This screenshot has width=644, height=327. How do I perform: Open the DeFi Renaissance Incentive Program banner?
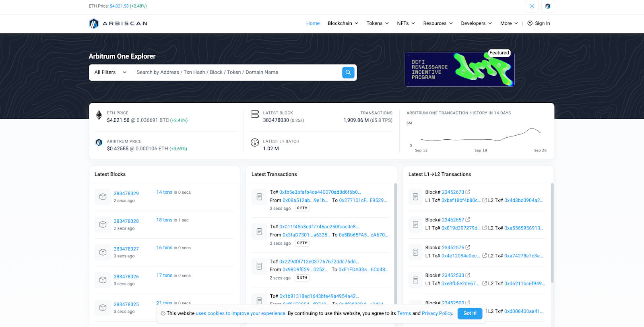pos(459,69)
